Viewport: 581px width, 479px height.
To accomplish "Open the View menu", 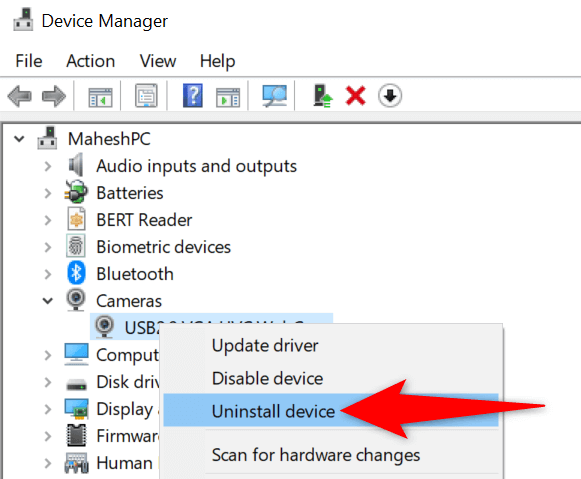I will click(158, 61).
